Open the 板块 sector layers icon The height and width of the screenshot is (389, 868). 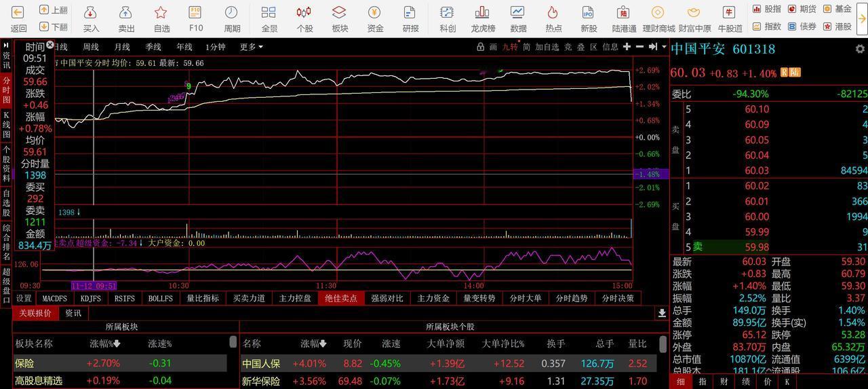(340, 12)
